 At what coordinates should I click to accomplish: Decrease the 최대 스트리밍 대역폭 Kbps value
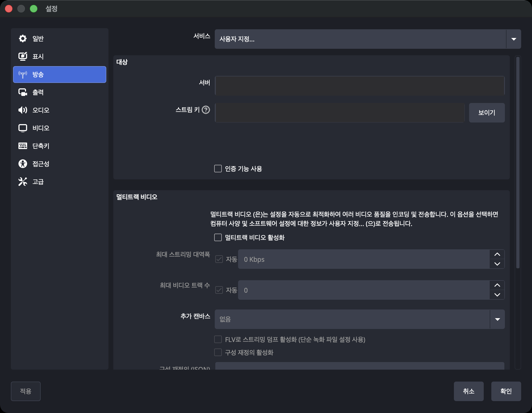coord(497,264)
